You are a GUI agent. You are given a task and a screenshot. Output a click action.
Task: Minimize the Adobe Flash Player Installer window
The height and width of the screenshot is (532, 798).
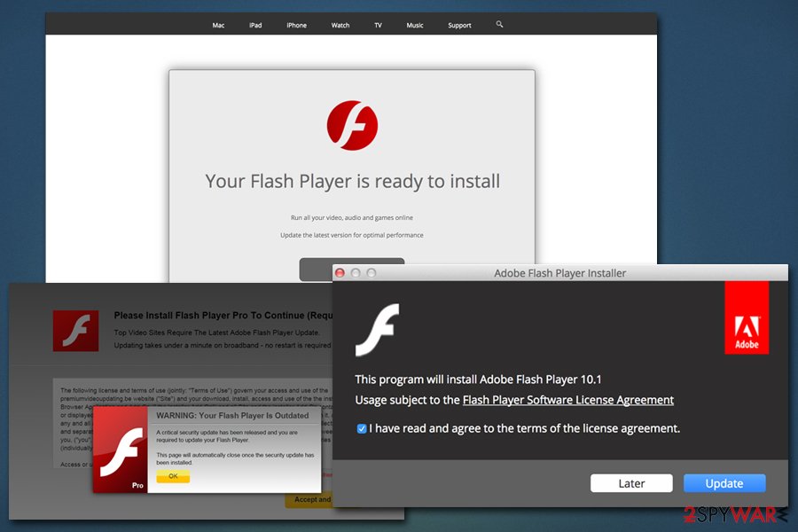pyautogui.click(x=356, y=273)
